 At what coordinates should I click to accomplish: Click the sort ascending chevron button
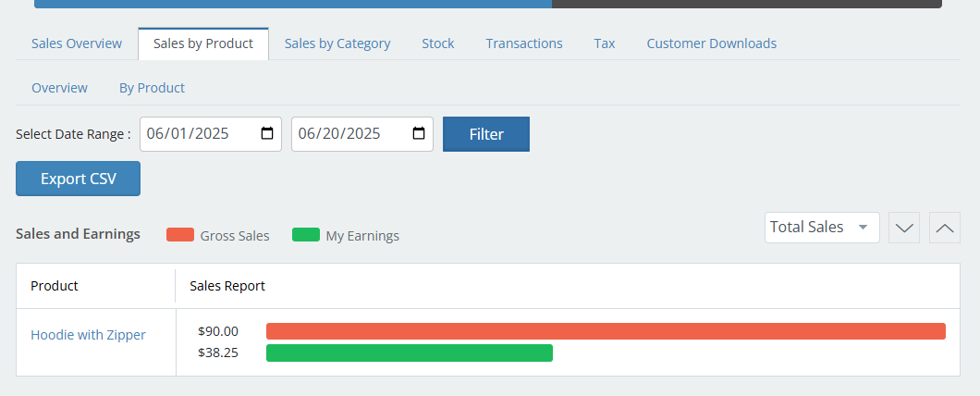click(x=944, y=228)
